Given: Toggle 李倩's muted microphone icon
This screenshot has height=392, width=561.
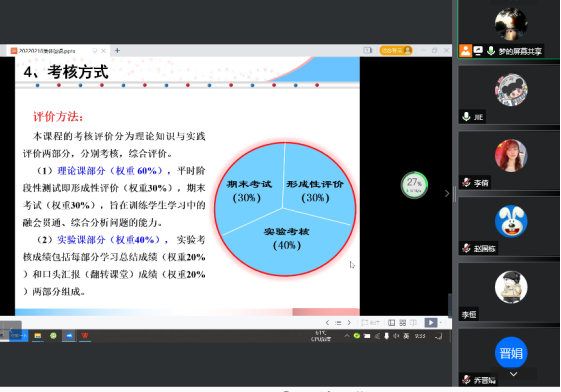Looking at the screenshot, I should pos(466,182).
